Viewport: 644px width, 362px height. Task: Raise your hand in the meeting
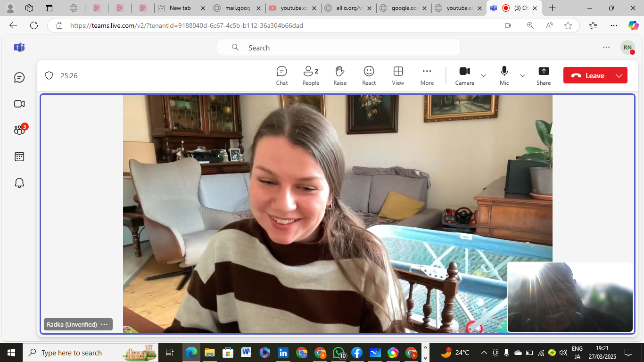point(340,75)
